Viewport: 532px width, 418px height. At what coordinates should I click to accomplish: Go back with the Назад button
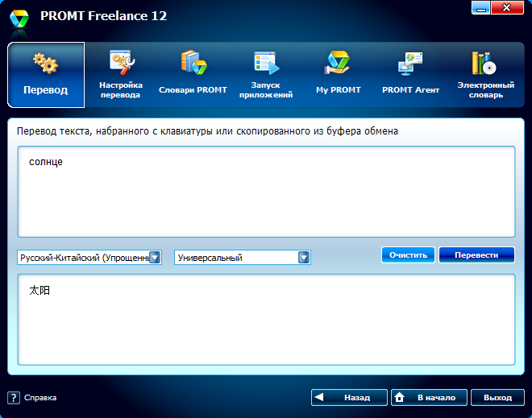click(348, 397)
